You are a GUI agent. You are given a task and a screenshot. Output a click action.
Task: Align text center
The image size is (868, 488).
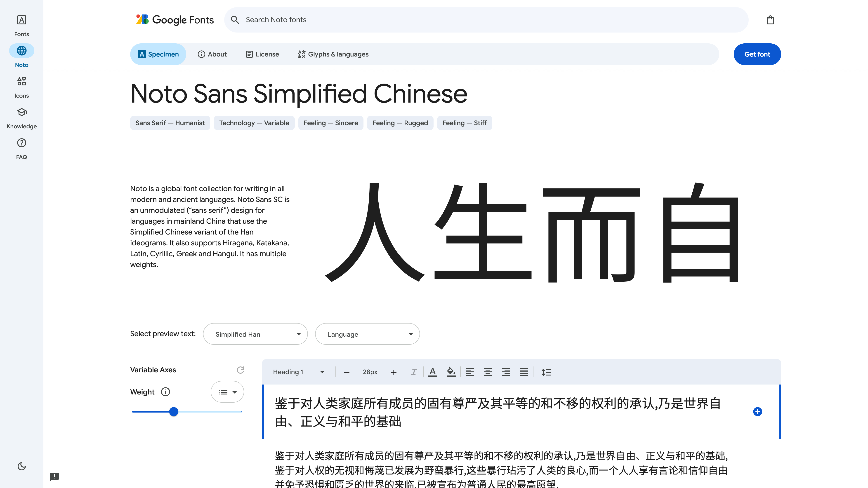coord(488,372)
